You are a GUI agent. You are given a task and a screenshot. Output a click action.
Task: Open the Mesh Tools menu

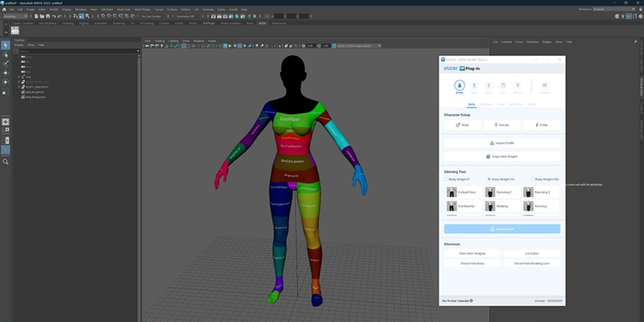[124, 9]
